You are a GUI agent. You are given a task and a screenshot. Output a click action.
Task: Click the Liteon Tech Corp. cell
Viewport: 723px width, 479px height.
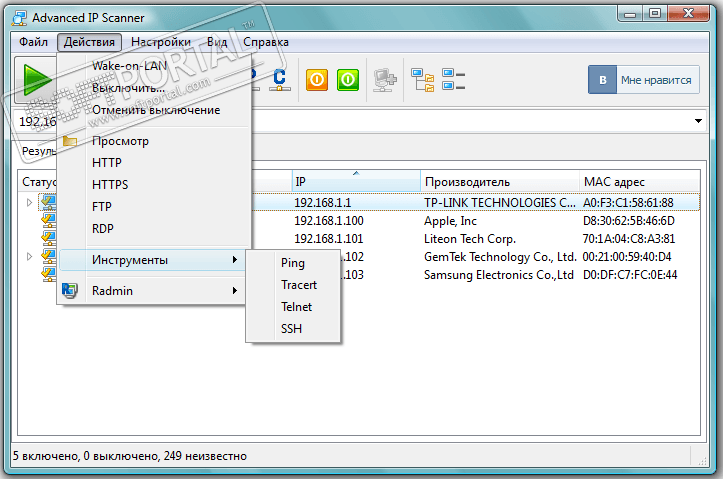(x=470, y=239)
